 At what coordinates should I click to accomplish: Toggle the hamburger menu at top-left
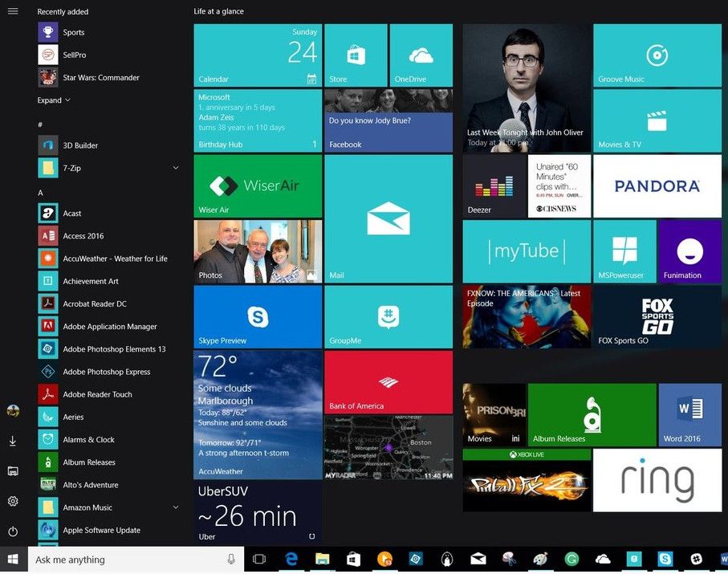13,10
